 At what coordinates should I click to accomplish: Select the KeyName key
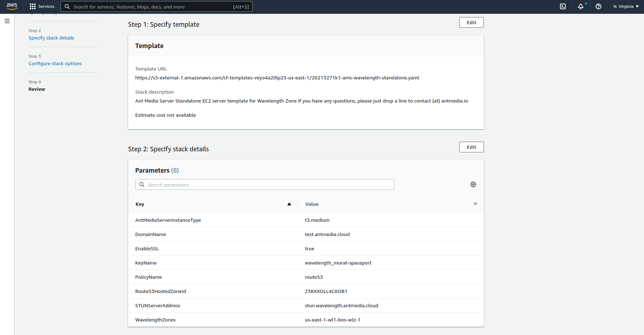[x=146, y=263]
